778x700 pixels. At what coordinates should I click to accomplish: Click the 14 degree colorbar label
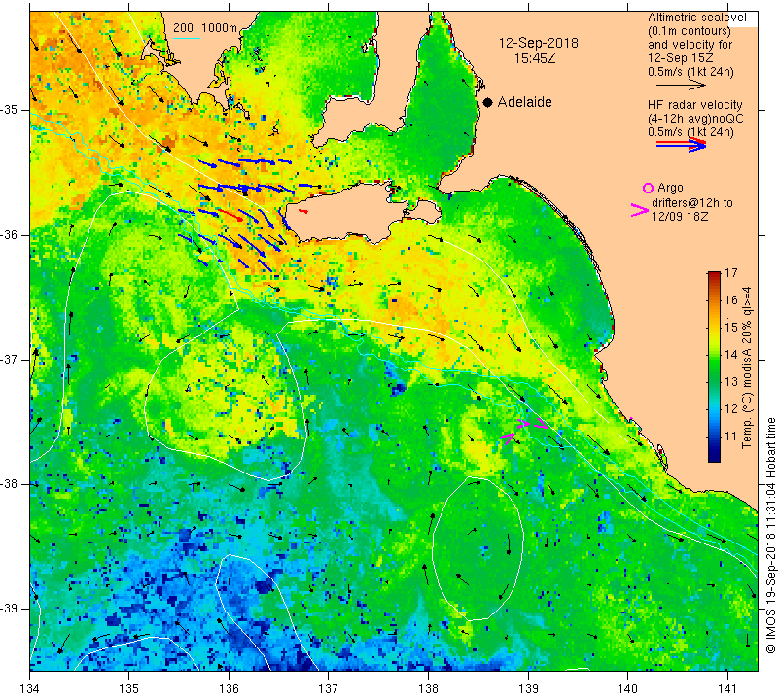tap(731, 355)
